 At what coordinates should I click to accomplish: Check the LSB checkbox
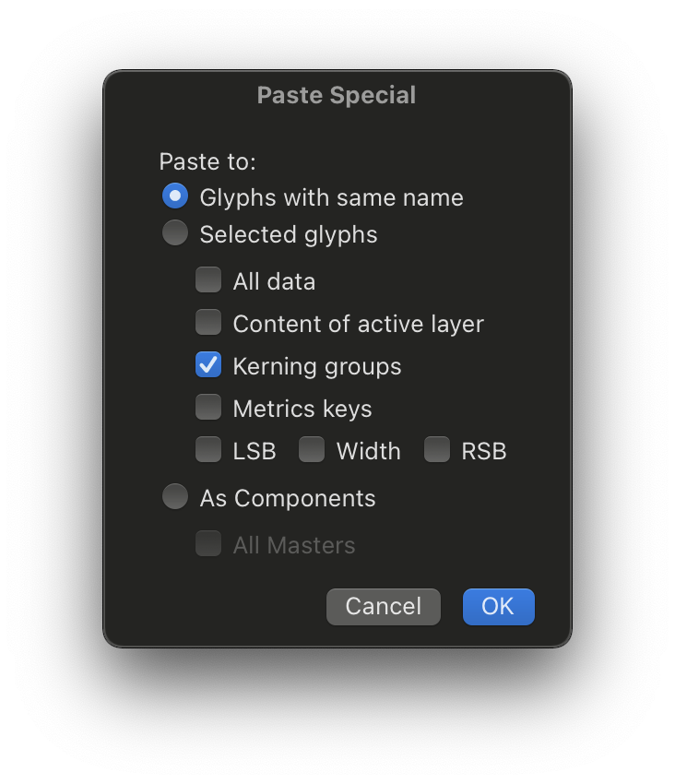[208, 450]
